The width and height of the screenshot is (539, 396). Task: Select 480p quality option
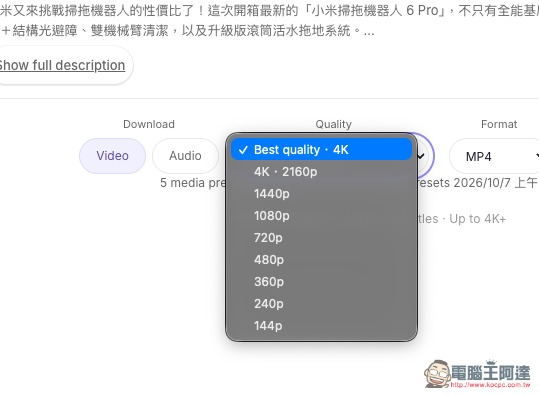coord(321,260)
